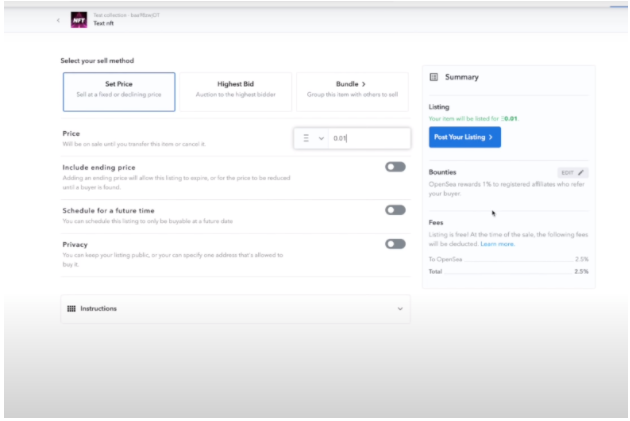Viewport: 630px width, 421px height.
Task: Click the Edit bounties button
Action: 572,173
